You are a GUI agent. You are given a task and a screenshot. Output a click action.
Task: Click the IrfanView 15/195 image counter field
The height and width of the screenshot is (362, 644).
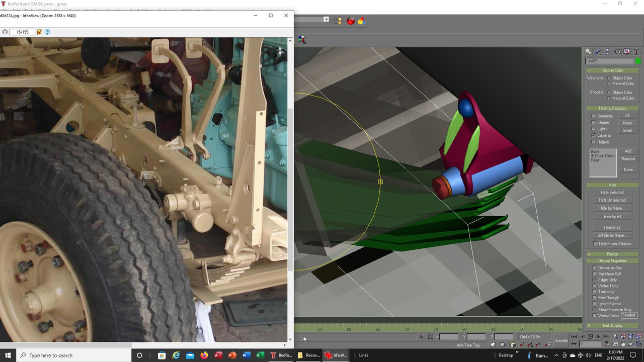click(22, 32)
